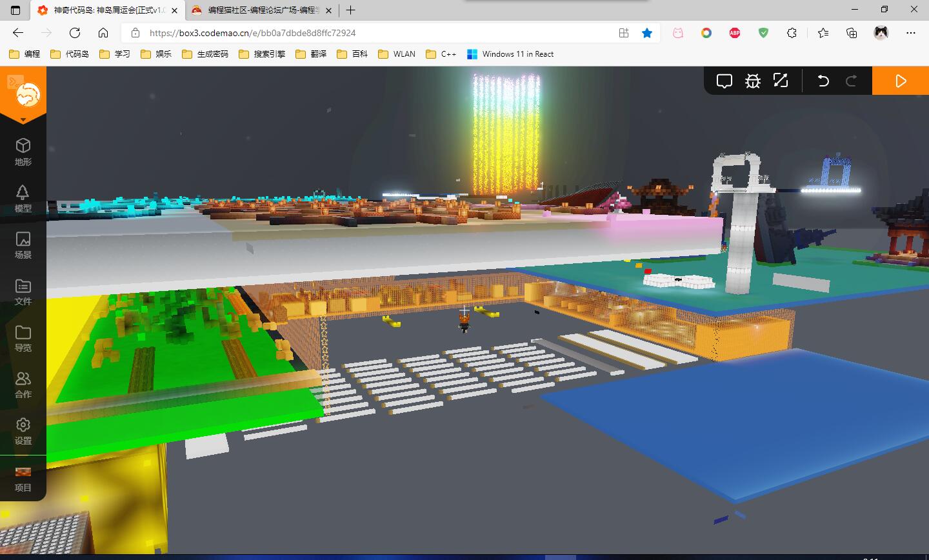This screenshot has width=929, height=560.
Task: Open the 导览 navigation panel
Action: pyautogui.click(x=23, y=338)
